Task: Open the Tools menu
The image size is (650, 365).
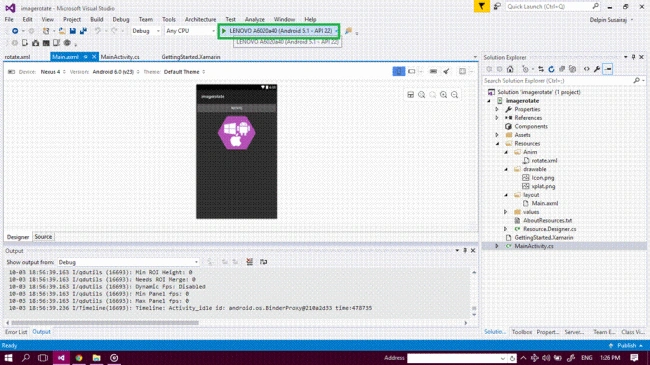Action: [x=169, y=19]
